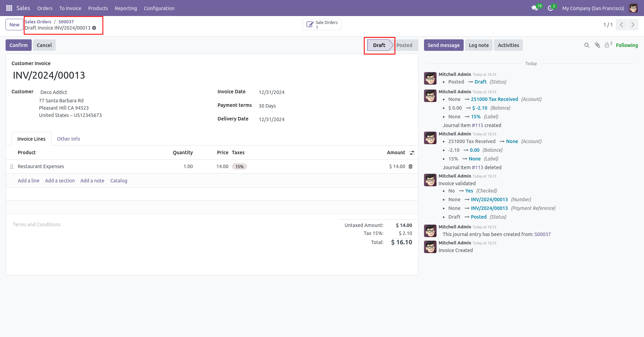
Task: Open the Activities button in chatter
Action: click(x=508, y=45)
